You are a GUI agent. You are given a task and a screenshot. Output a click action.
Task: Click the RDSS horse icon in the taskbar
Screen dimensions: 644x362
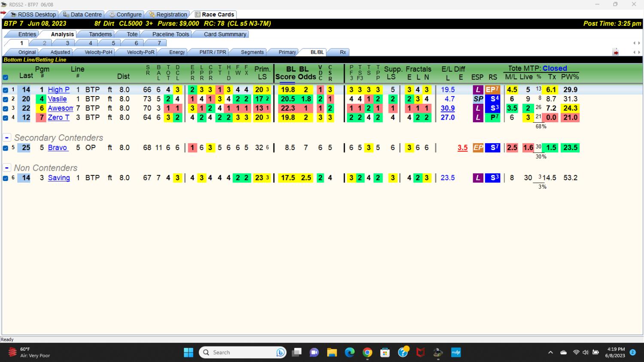point(438,353)
